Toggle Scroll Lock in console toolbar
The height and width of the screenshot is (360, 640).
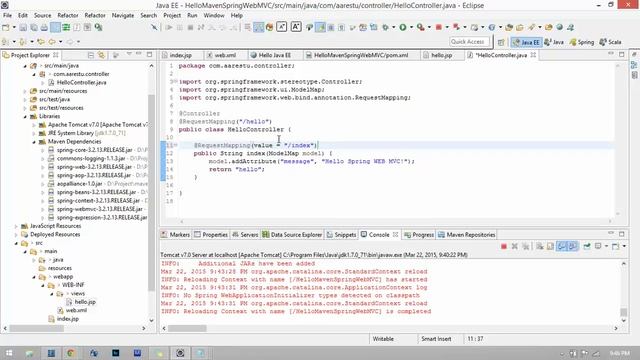point(551,246)
